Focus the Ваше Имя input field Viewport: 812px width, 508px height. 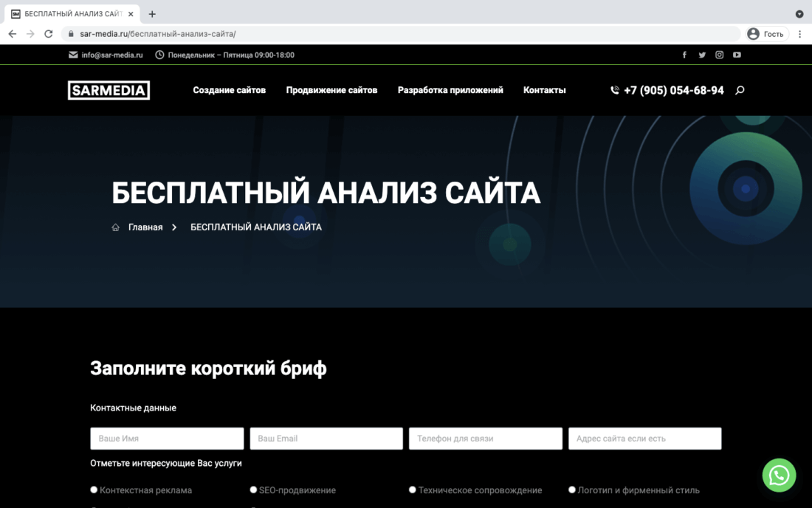[x=167, y=439]
